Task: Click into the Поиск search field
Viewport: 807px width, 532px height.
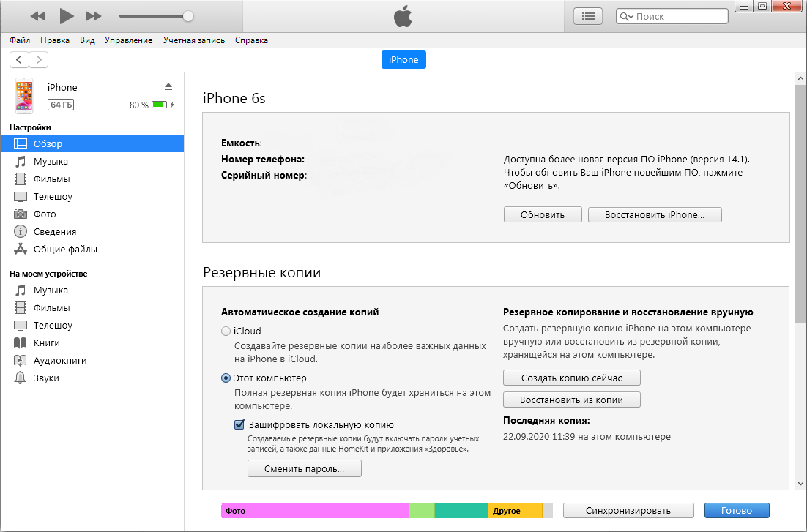Action: pyautogui.click(x=672, y=16)
